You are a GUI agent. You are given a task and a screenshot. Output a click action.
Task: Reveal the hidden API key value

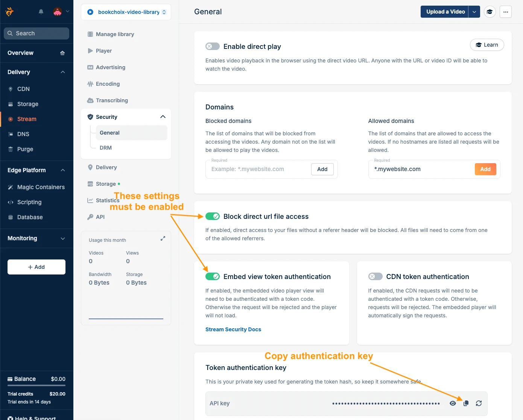tap(453, 403)
